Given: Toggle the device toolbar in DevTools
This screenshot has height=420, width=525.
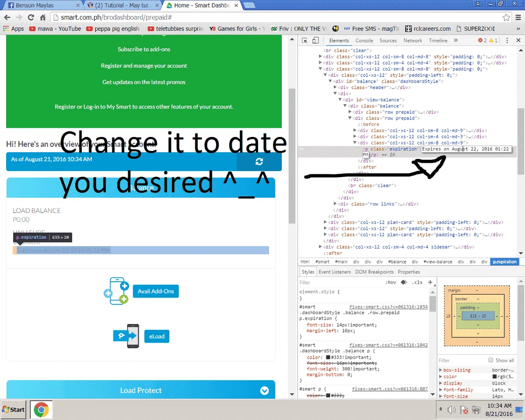Looking at the screenshot, I should [315, 40].
